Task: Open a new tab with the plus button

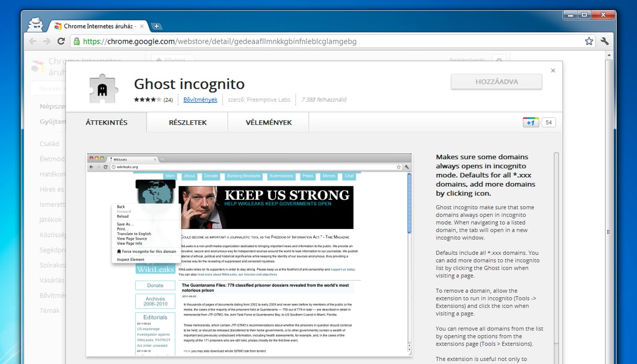Action: coord(156,26)
